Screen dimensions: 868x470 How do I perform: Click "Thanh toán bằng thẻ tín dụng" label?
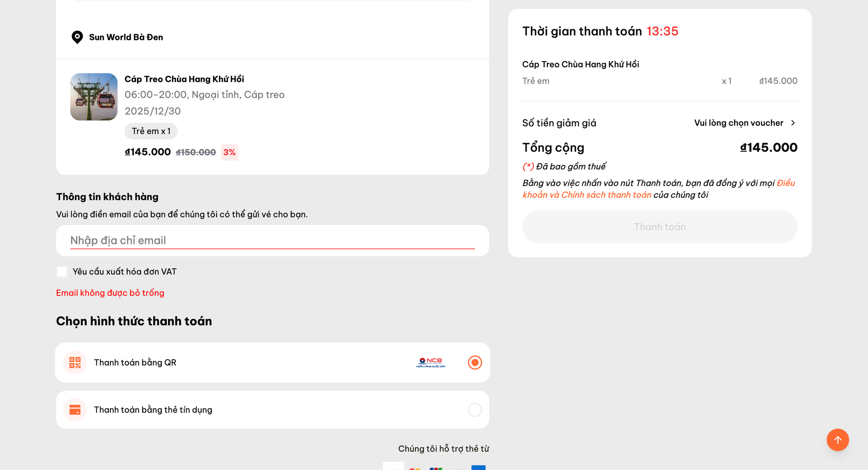(153, 410)
